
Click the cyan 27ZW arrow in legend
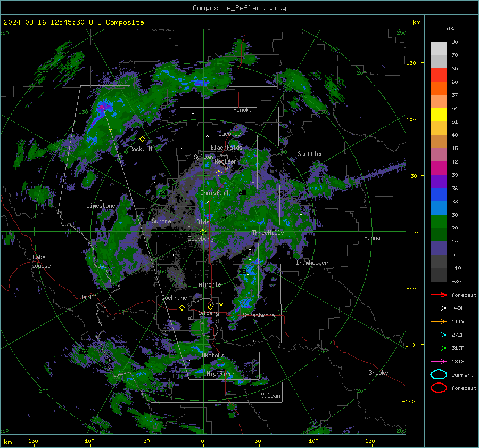439,335
